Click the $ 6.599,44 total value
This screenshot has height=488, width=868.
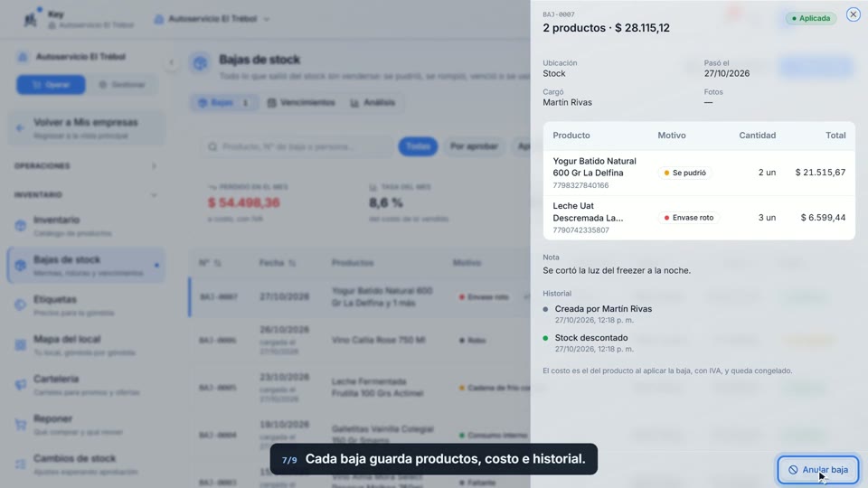click(823, 218)
